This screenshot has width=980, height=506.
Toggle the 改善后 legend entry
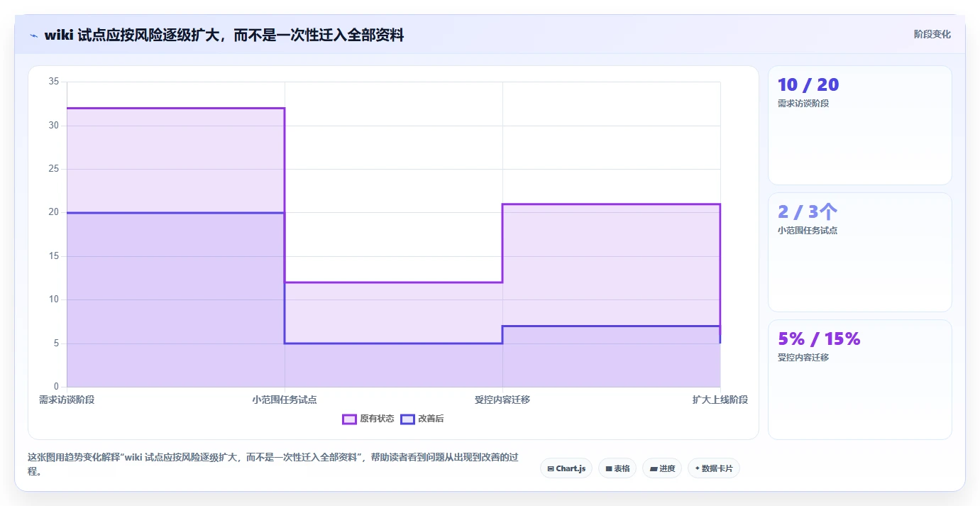point(422,419)
